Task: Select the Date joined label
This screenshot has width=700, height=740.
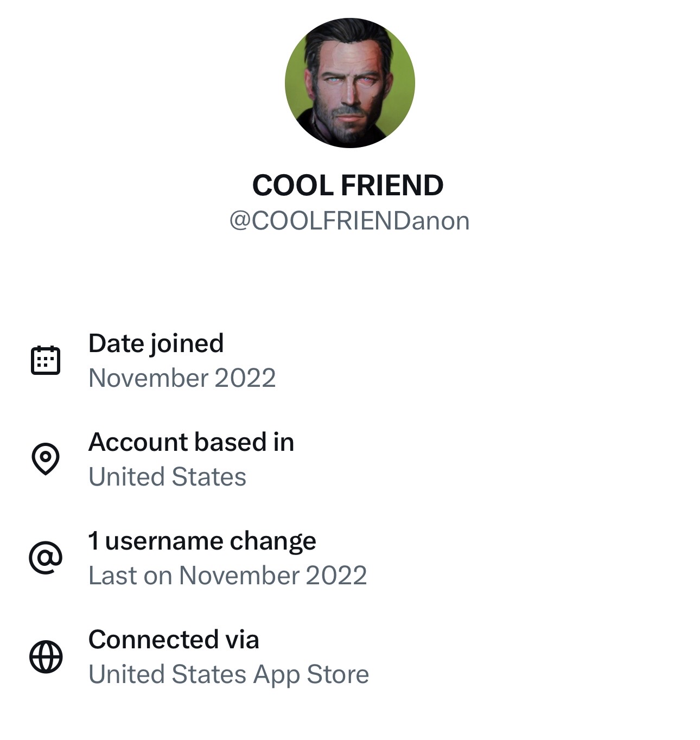Action: coord(156,343)
